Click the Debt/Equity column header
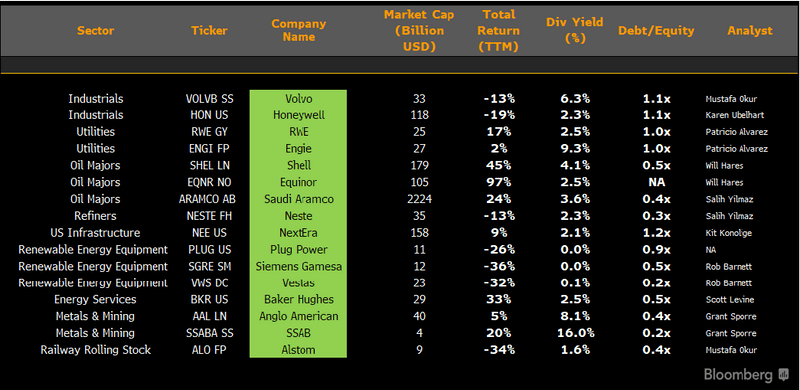Screen dimensions: 800x390 click(x=656, y=31)
